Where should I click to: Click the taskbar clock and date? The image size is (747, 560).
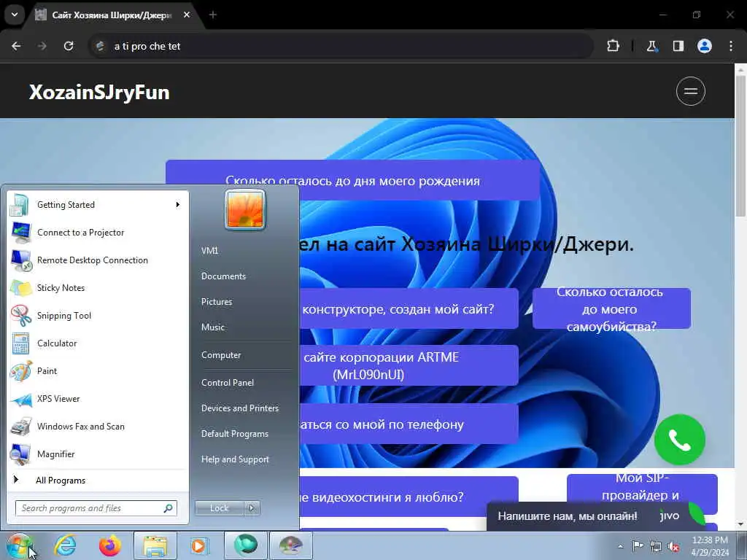point(710,546)
